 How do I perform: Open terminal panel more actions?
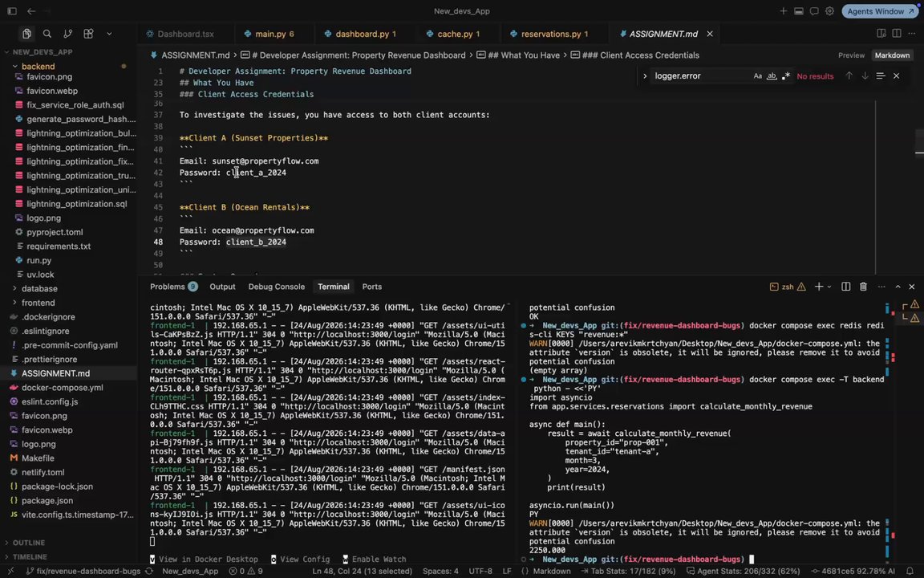click(881, 287)
